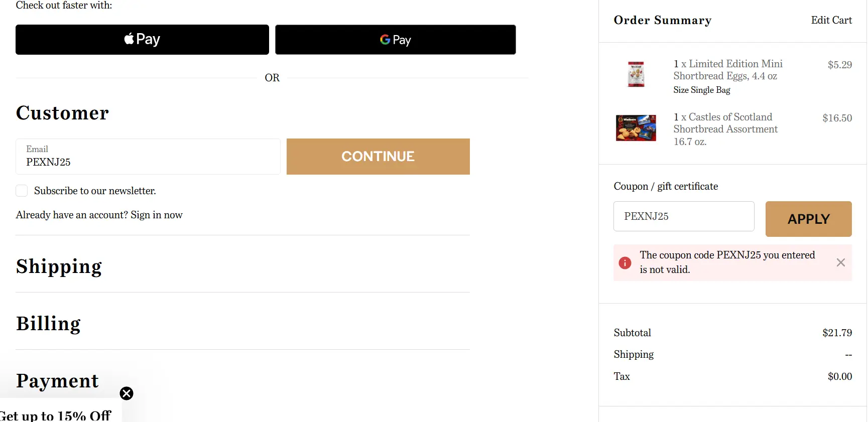868x422 pixels.
Task: Dismiss the invalid coupon error message
Action: coord(840,262)
